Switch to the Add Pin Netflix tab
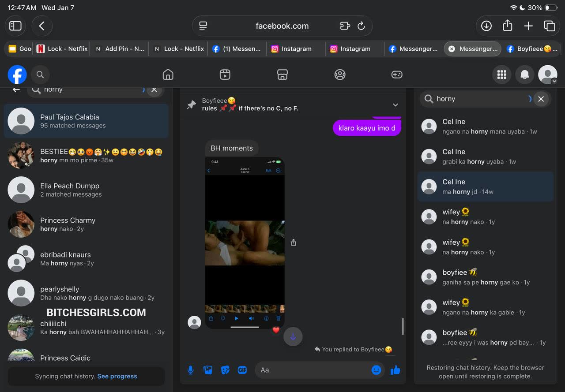This screenshot has height=392, width=565. pos(120,49)
